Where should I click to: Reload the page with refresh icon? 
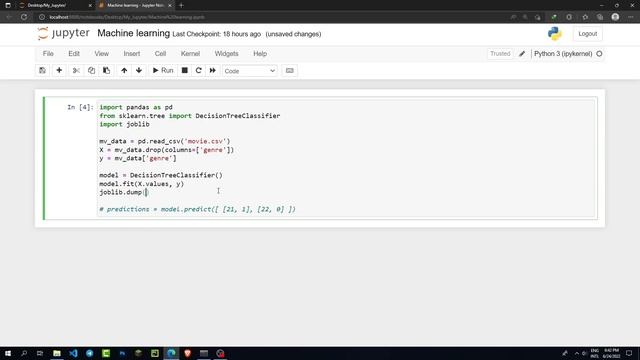(x=24, y=17)
